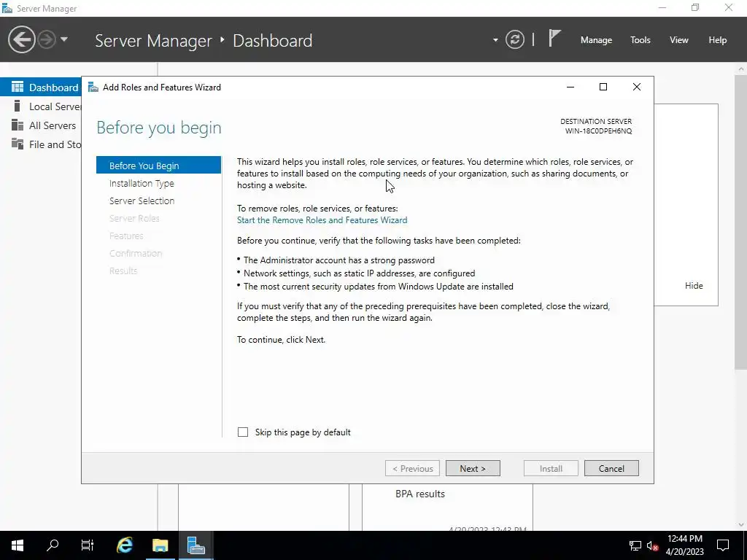
Task: Open File Explorer from the taskbar
Action: 160,545
